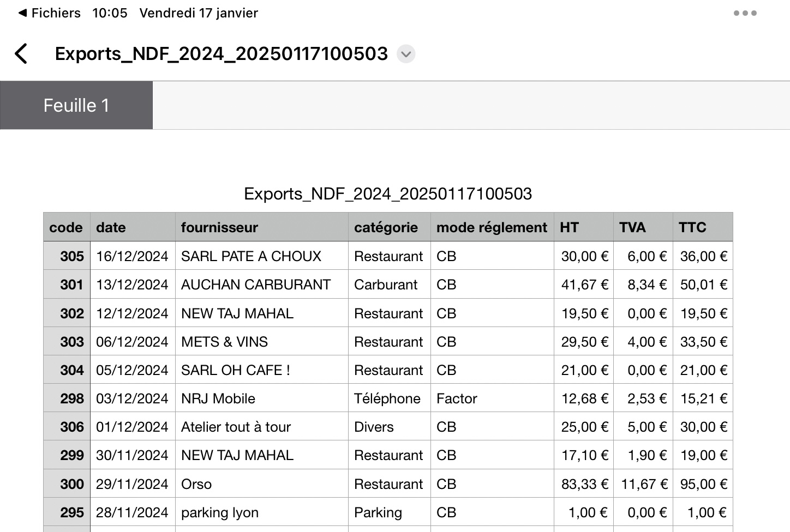Select the 'fournisseur' column header
This screenshot has width=790, height=532.
click(262, 227)
